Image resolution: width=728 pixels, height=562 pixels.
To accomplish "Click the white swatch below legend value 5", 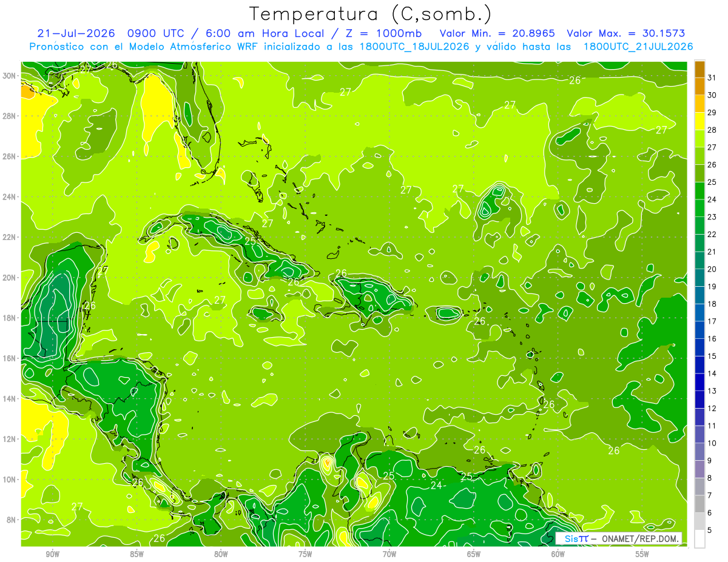I will tap(699, 539).
